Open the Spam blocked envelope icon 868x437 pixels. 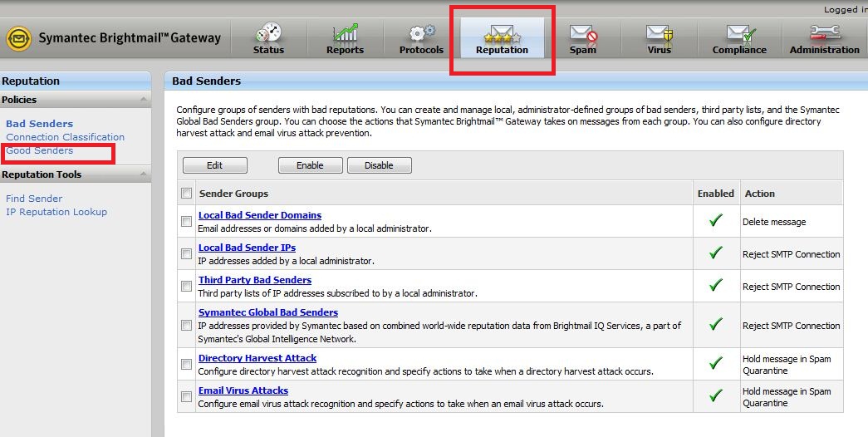point(583,34)
